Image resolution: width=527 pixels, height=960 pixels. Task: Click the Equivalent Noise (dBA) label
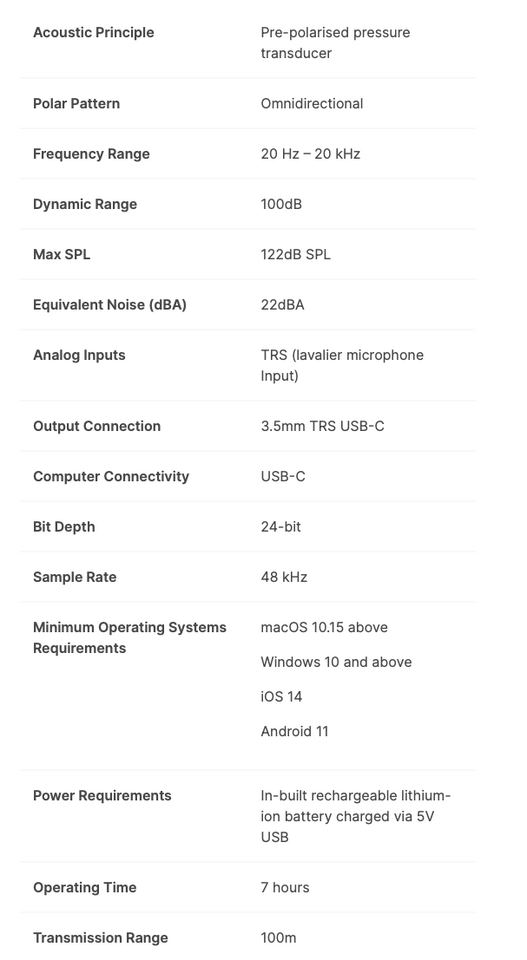(x=110, y=304)
